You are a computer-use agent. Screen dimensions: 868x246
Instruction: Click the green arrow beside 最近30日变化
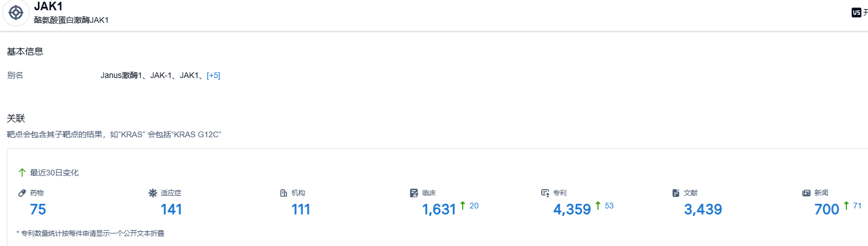tap(22, 173)
